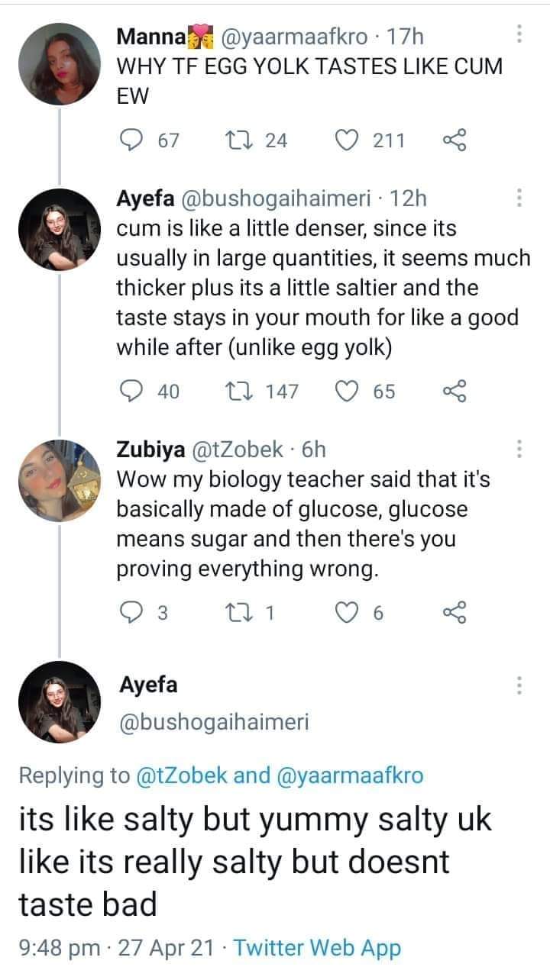Open the @yaarmaafkro mention in Replying to

(349, 775)
